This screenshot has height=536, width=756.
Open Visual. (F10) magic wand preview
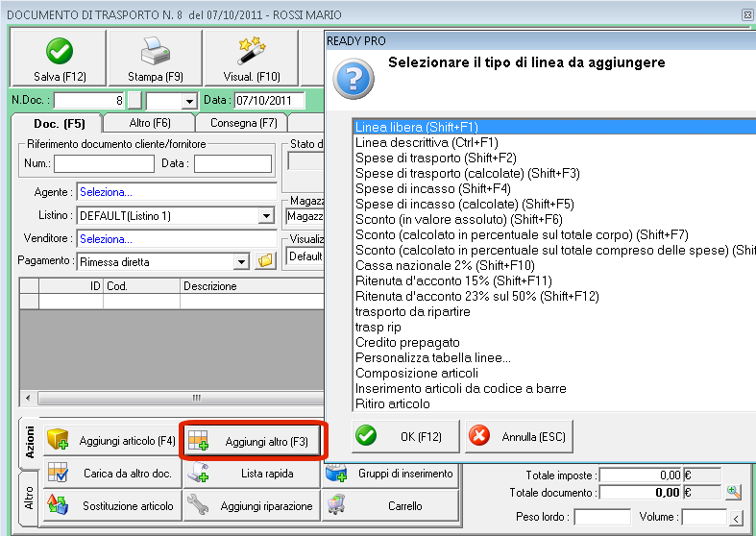coord(252,58)
